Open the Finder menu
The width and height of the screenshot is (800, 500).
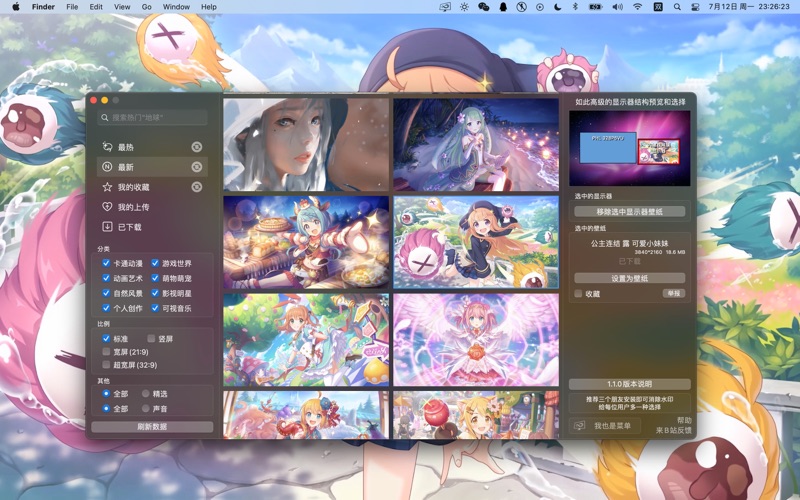click(x=43, y=7)
